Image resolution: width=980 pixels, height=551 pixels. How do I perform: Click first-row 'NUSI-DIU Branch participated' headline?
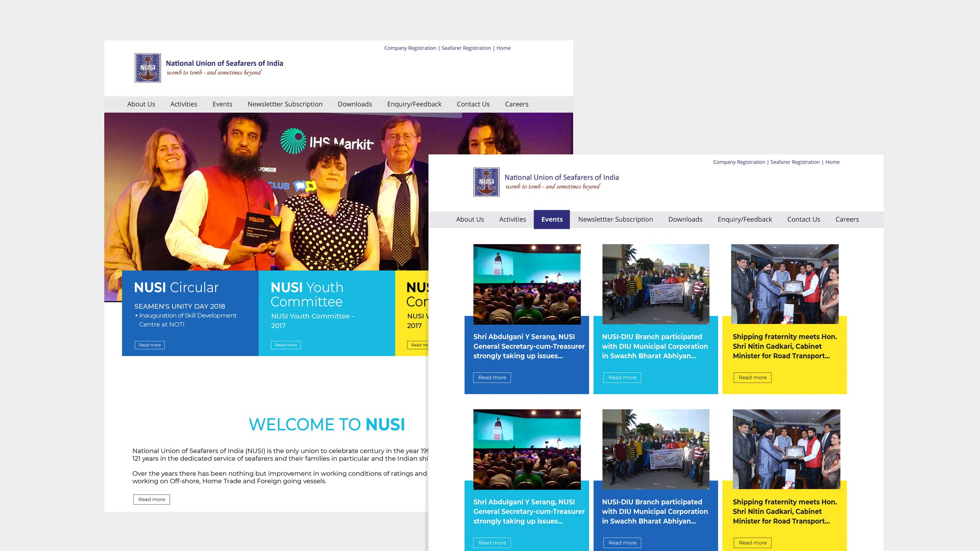(x=655, y=347)
